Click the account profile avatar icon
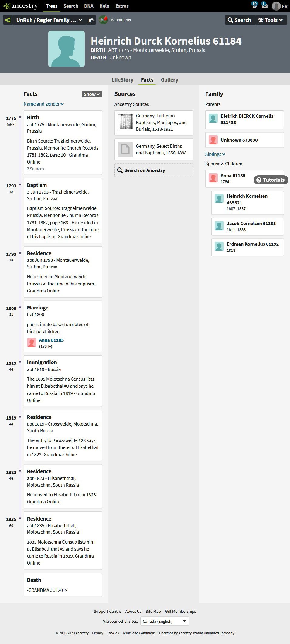Screen dimensions: 290x644 click(276, 6)
